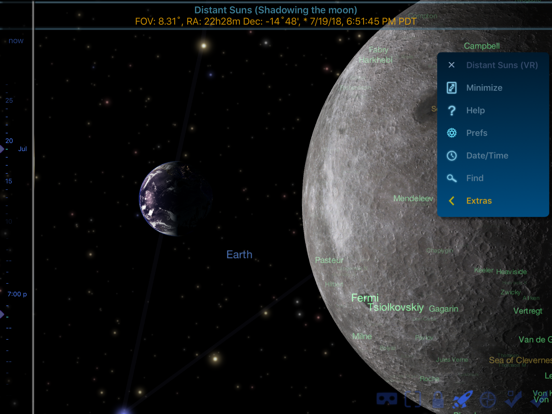Viewport: 552px width, 414px height.
Task: Click the Earth label
Action: [x=239, y=255]
